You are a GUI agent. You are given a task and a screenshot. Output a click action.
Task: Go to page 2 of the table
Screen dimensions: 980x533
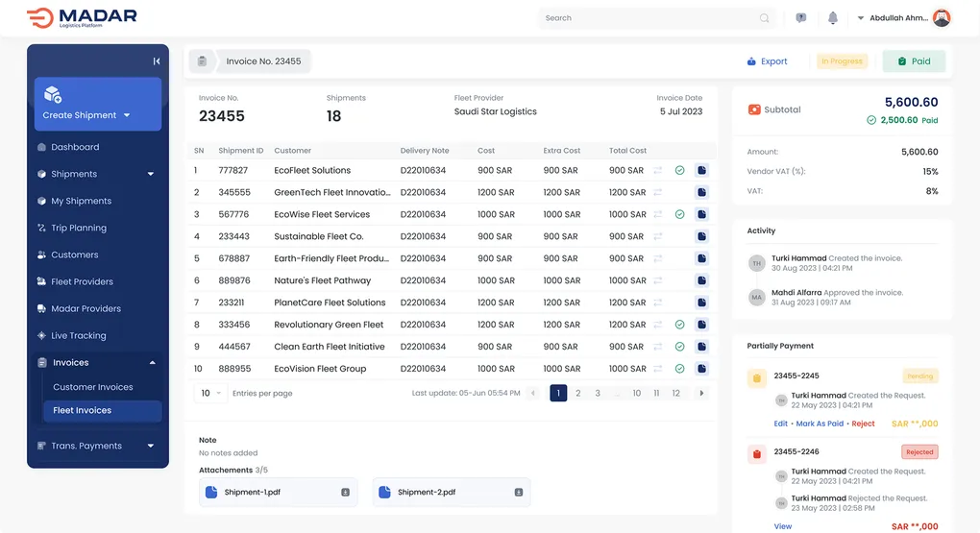click(x=577, y=393)
